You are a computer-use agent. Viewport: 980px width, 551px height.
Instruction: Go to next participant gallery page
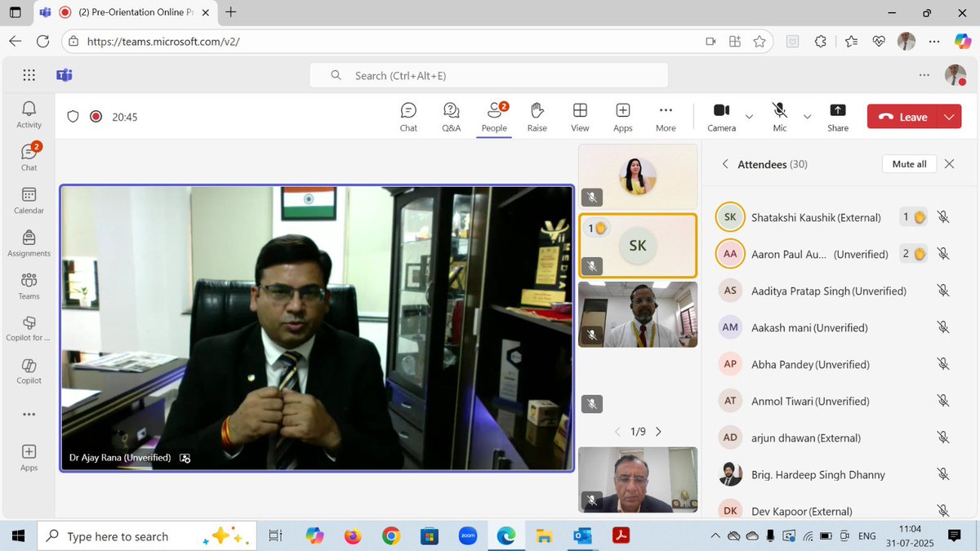pyautogui.click(x=658, y=432)
